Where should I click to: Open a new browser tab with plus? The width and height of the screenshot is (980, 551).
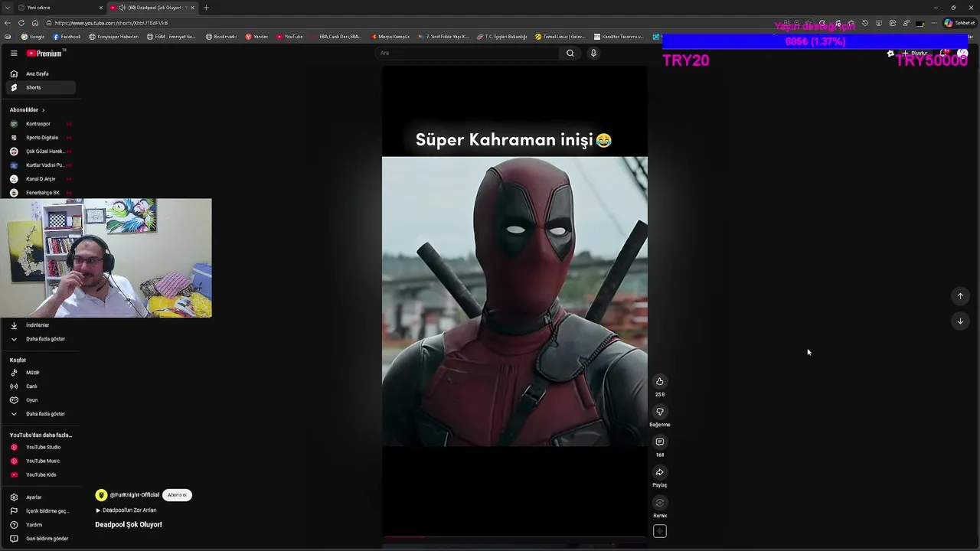pyautogui.click(x=206, y=8)
